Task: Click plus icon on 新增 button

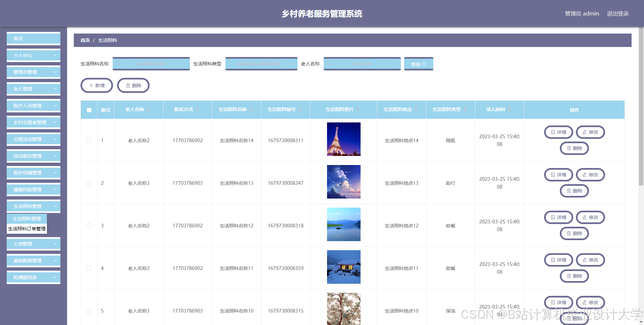Action: pyautogui.click(x=91, y=86)
